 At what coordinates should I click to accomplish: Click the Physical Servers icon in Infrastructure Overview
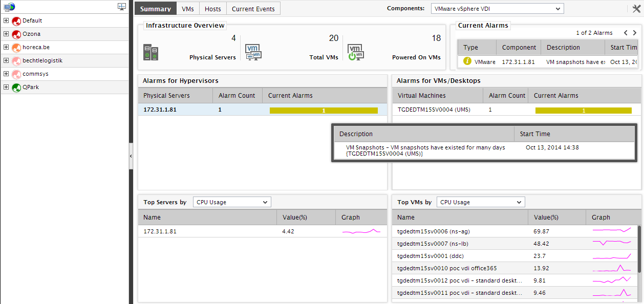tap(151, 52)
